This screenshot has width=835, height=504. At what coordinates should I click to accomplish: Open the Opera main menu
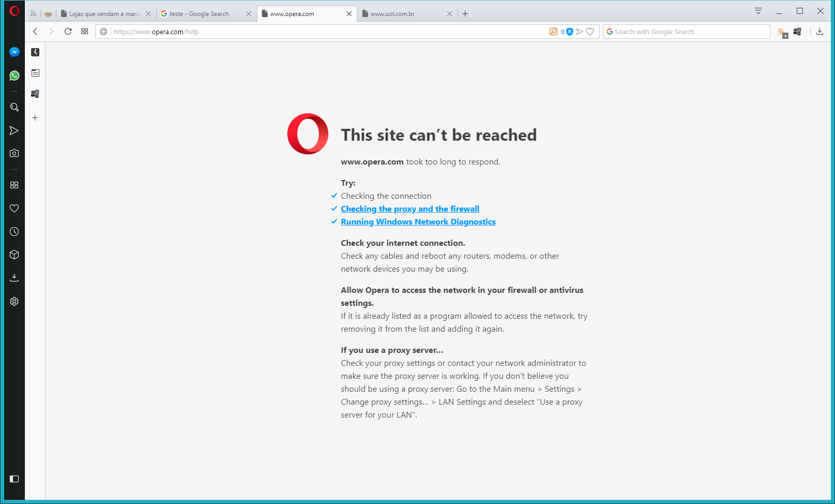pos(14,10)
